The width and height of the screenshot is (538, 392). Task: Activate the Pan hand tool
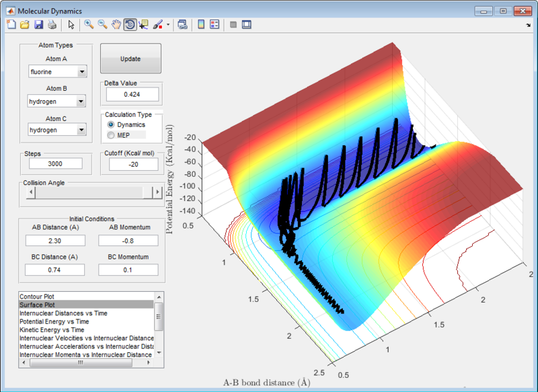tap(116, 25)
